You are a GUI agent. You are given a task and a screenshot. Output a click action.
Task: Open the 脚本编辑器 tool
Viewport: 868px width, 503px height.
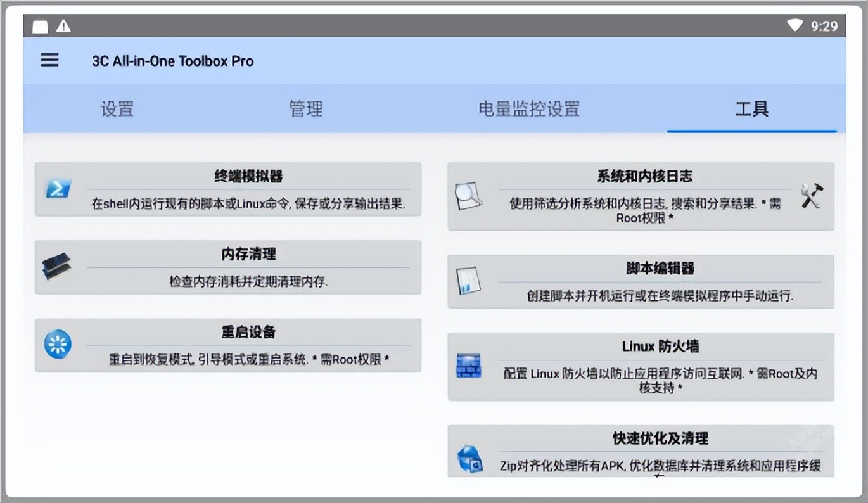641,281
